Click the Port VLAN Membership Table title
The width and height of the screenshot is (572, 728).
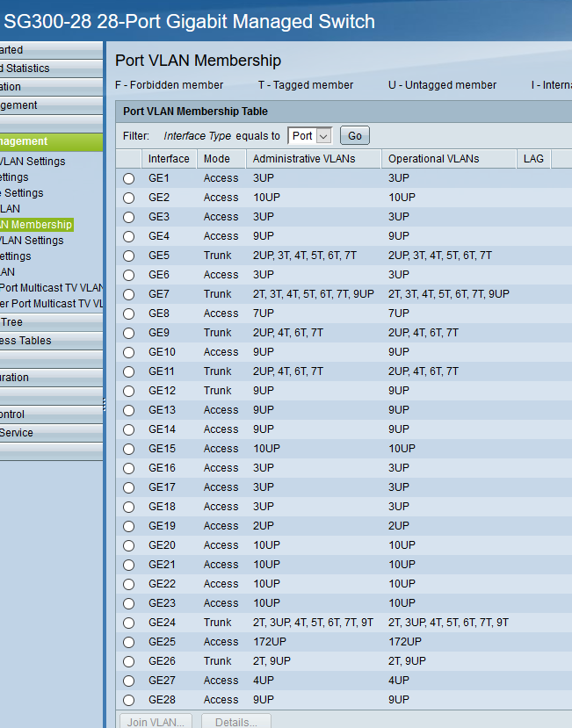point(195,112)
